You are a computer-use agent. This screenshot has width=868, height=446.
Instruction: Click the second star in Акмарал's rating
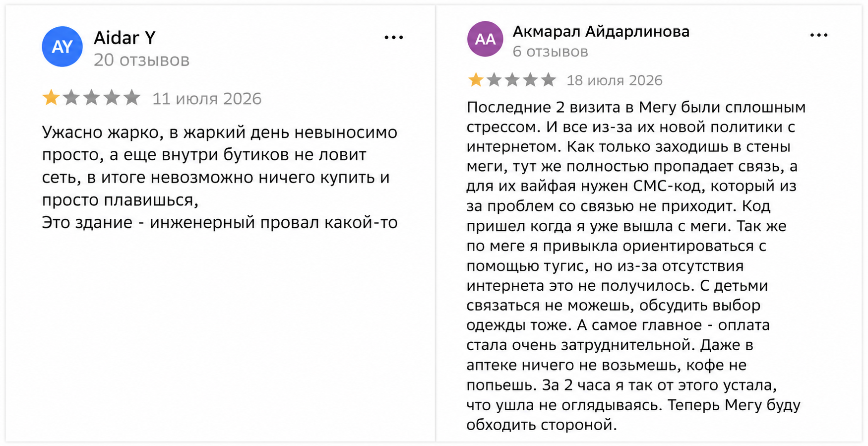click(x=494, y=79)
